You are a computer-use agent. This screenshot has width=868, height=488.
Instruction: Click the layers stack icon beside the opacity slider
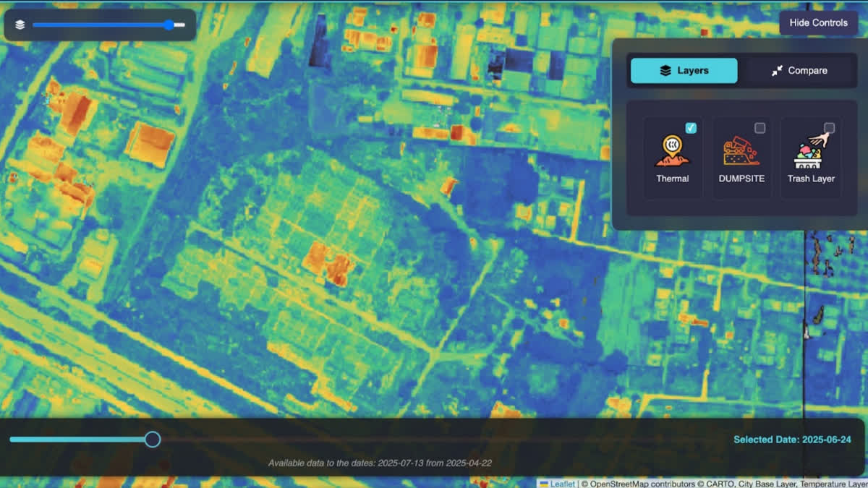20,24
